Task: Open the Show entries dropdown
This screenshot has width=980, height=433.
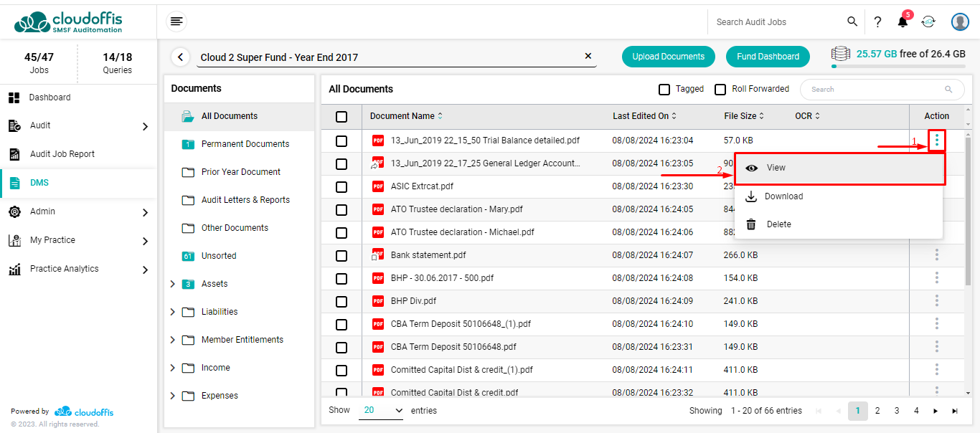Action: (382, 411)
